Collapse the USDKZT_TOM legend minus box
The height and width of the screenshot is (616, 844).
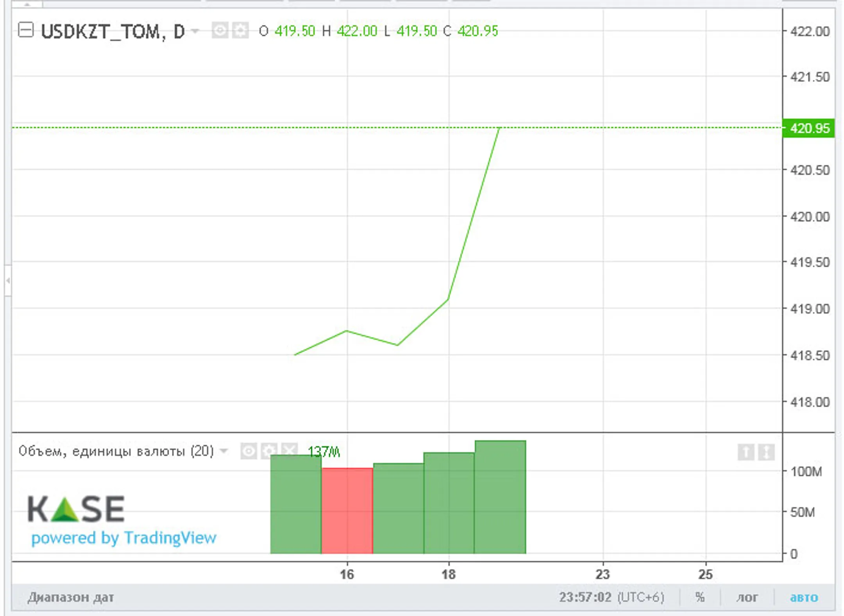point(26,30)
